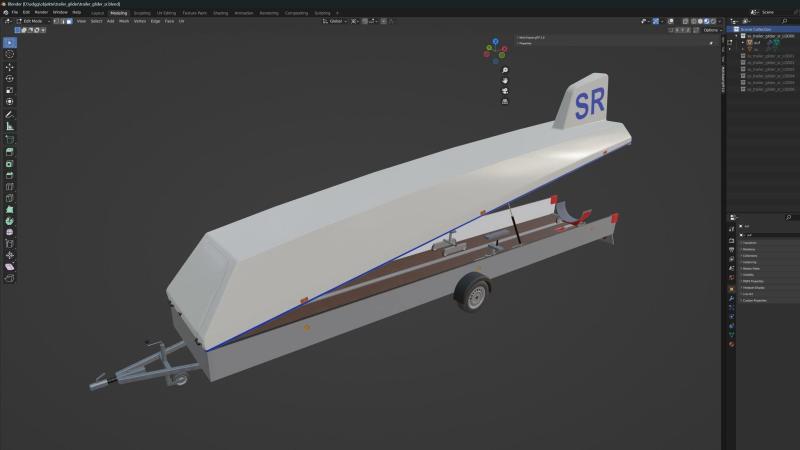The image size is (800, 450).
Task: Select the Bevel tool
Action: pos(10,175)
